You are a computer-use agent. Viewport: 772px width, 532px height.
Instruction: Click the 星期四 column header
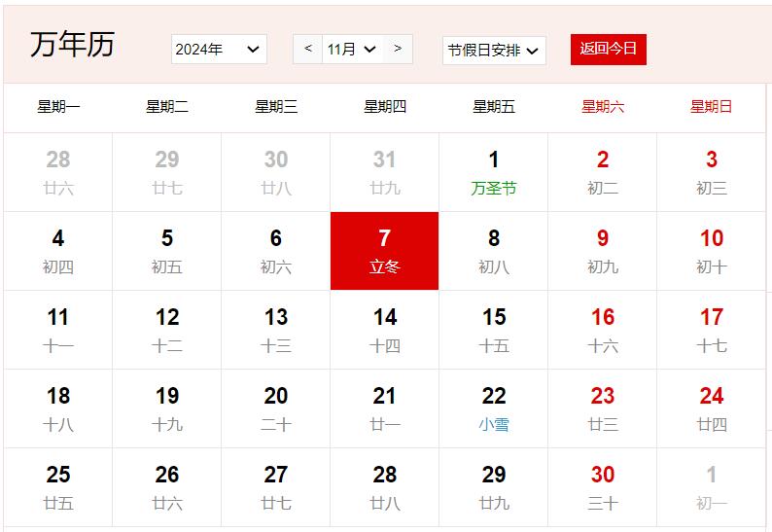(384, 106)
